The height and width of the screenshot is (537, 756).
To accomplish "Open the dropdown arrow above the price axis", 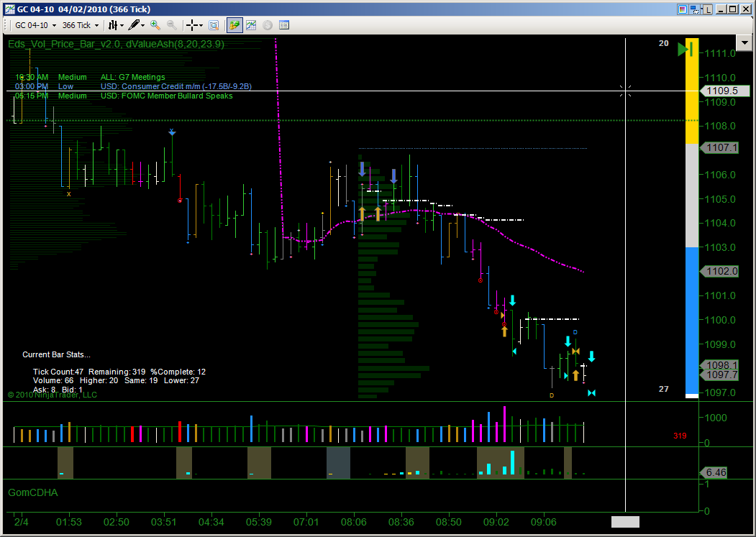I will pyautogui.click(x=744, y=43).
